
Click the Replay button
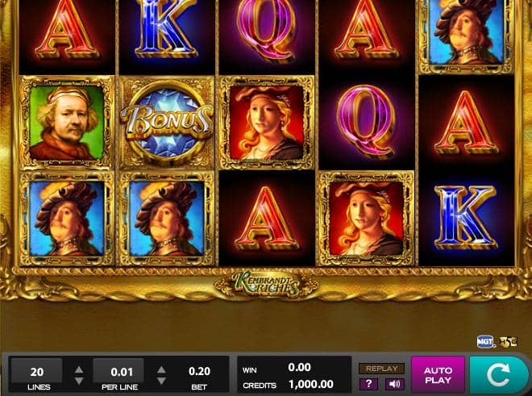coord(382,369)
